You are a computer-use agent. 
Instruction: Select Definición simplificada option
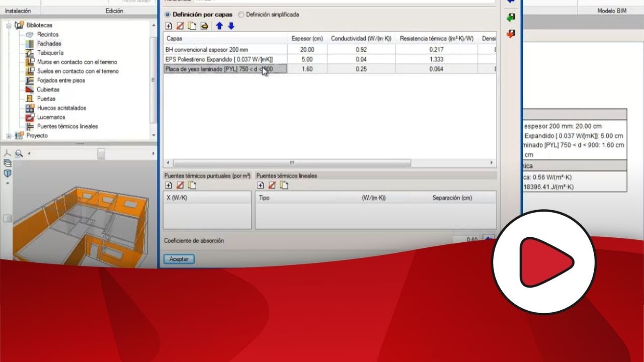click(x=268, y=15)
